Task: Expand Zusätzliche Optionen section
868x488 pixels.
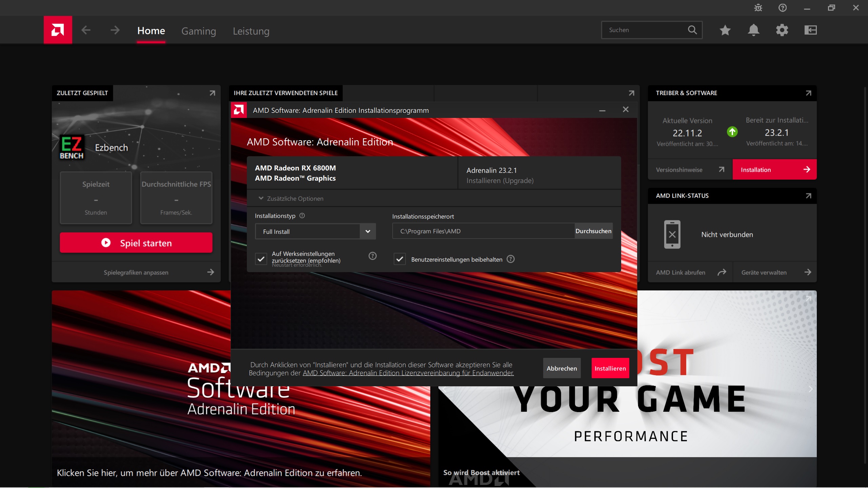Action: point(291,199)
